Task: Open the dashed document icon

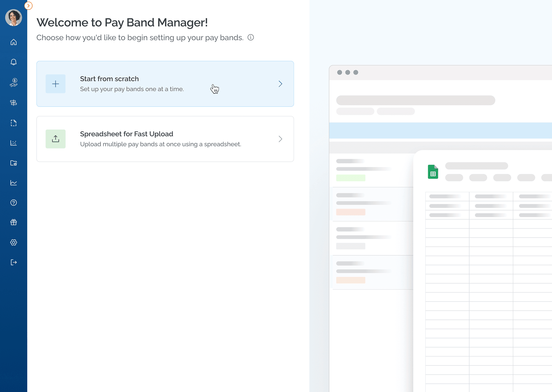Action: click(13, 123)
